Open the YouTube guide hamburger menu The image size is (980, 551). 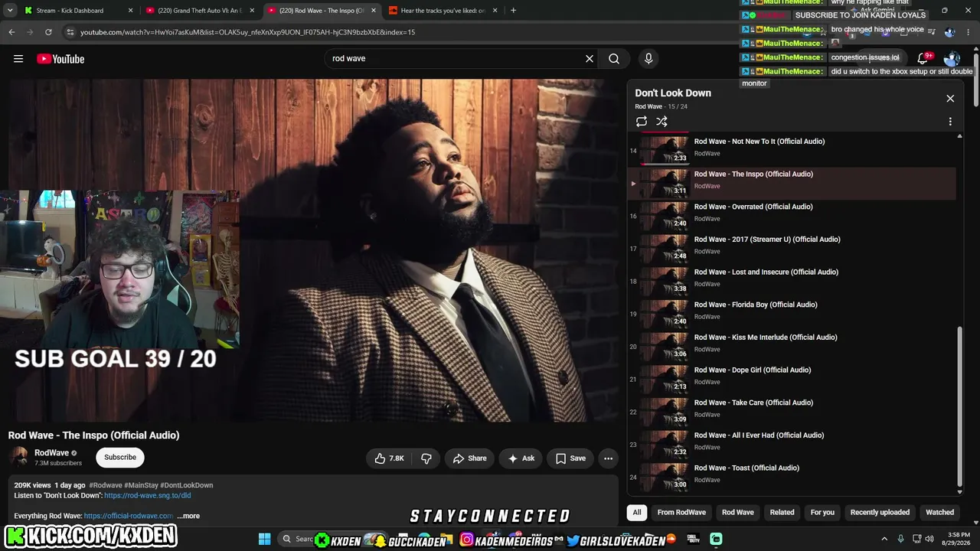(x=18, y=59)
